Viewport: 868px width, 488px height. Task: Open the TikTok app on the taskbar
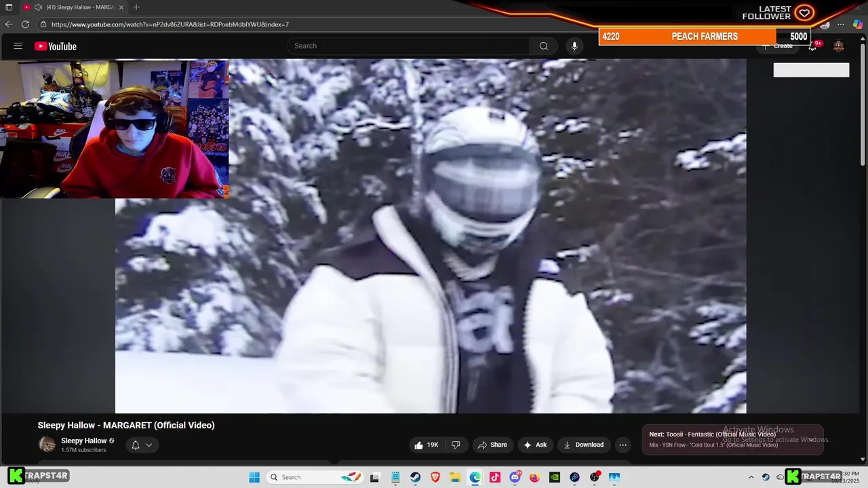(x=495, y=477)
